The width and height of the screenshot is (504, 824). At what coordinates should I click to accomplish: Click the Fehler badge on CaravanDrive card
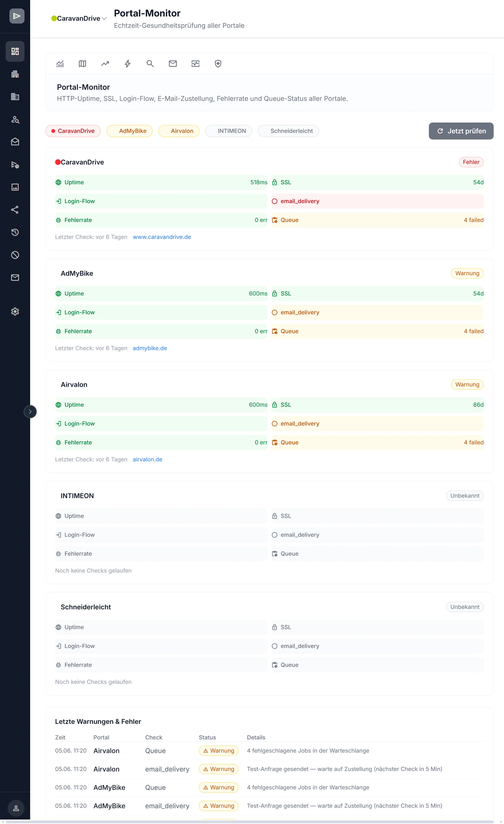point(471,162)
